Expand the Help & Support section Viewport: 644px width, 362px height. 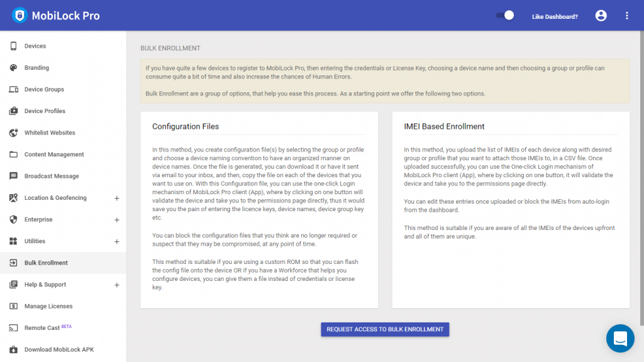116,285
